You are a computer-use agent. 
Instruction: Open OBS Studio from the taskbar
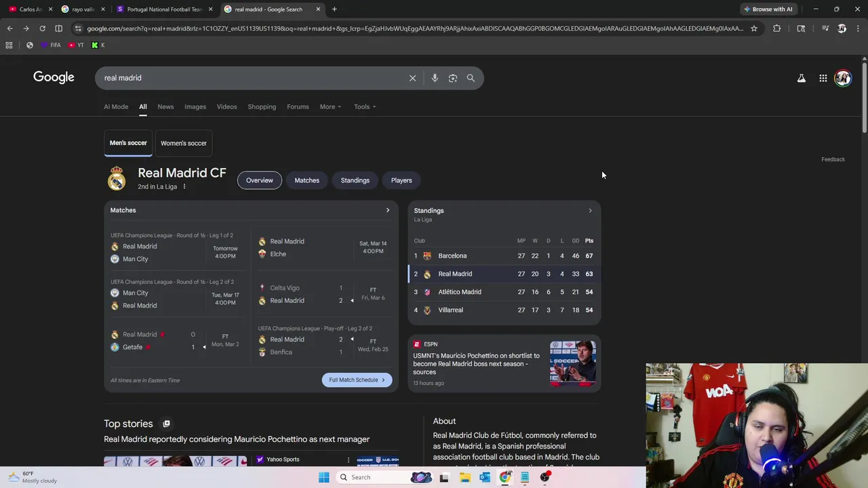tap(545, 477)
